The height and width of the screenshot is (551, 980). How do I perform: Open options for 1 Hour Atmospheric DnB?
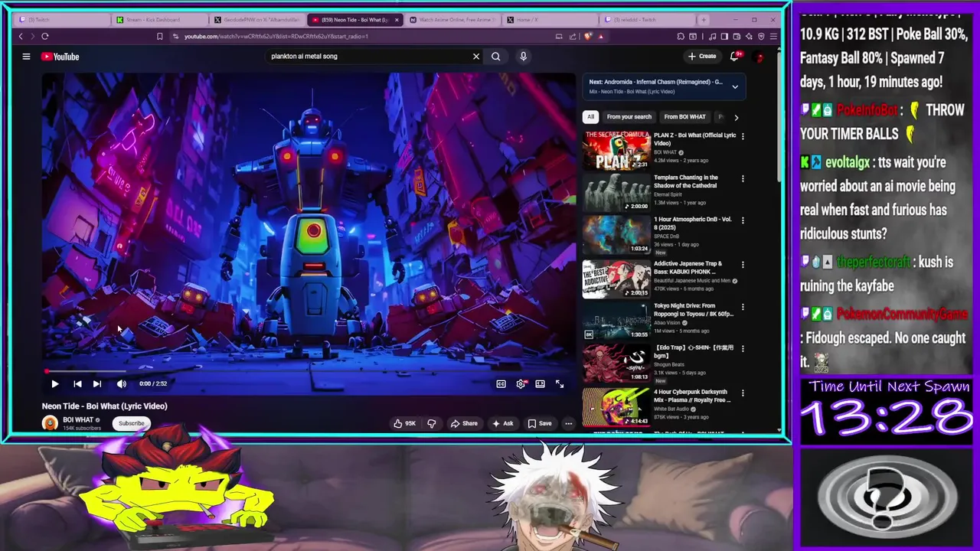point(743,220)
